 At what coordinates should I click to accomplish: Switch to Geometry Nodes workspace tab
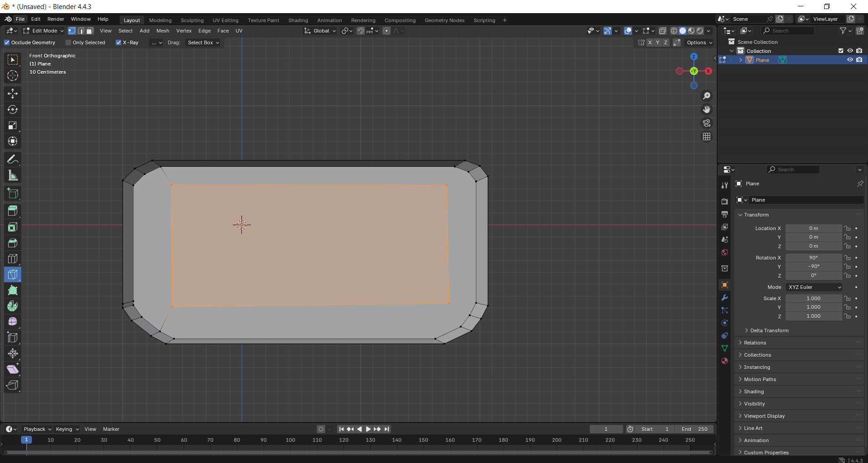(x=445, y=20)
